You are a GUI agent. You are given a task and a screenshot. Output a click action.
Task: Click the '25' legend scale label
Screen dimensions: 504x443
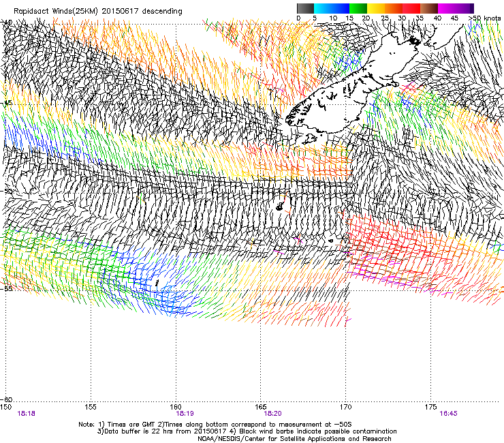tap(385, 18)
